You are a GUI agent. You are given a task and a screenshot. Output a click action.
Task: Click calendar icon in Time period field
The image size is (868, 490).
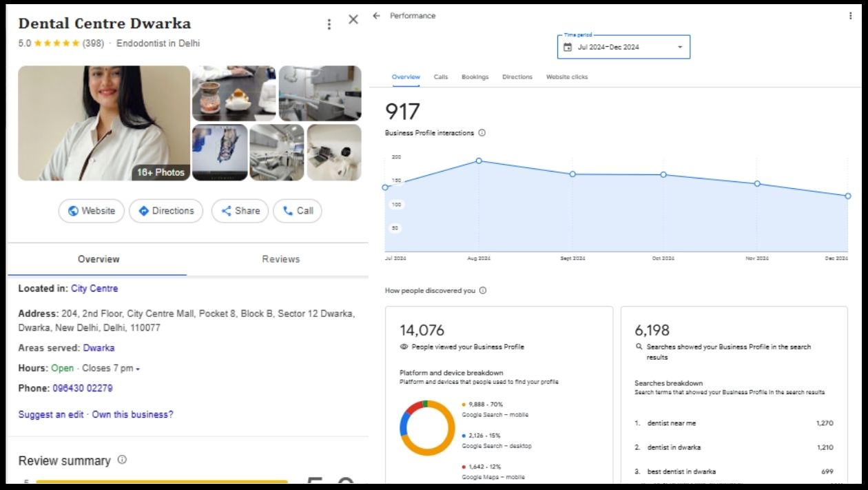tap(568, 48)
